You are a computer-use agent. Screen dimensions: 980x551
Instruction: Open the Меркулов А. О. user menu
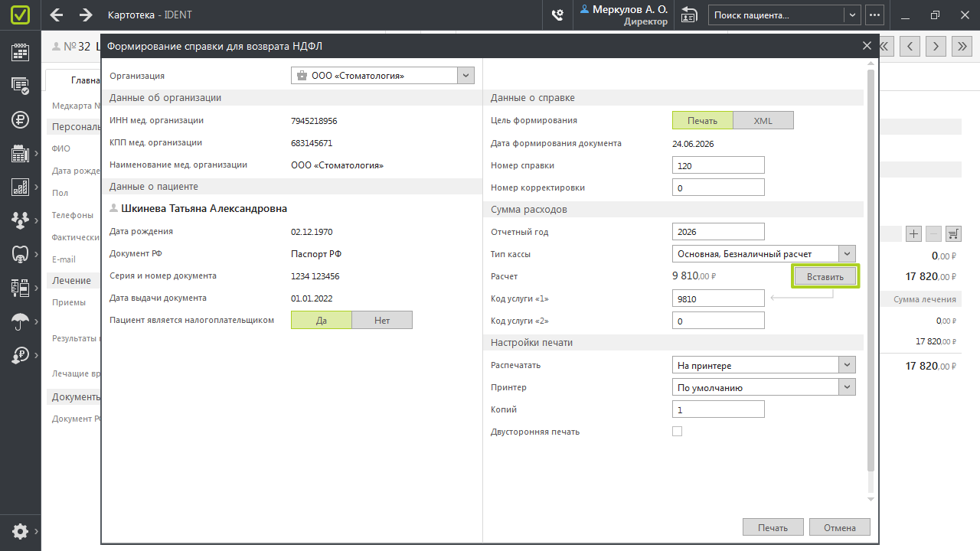click(x=624, y=15)
